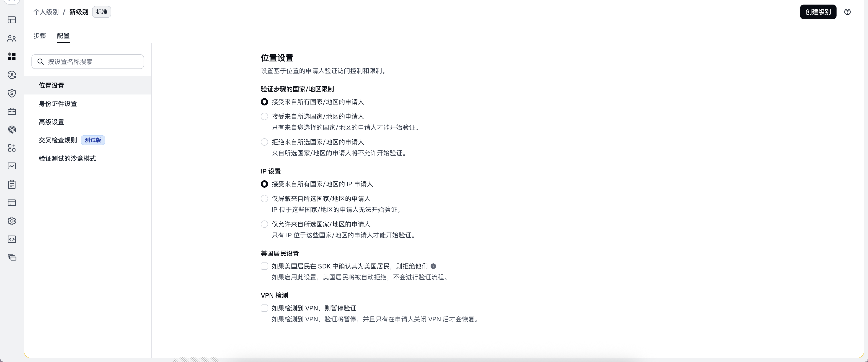868x362 pixels.
Task: Open 高级设置 in settings list
Action: pyautogui.click(x=88, y=122)
